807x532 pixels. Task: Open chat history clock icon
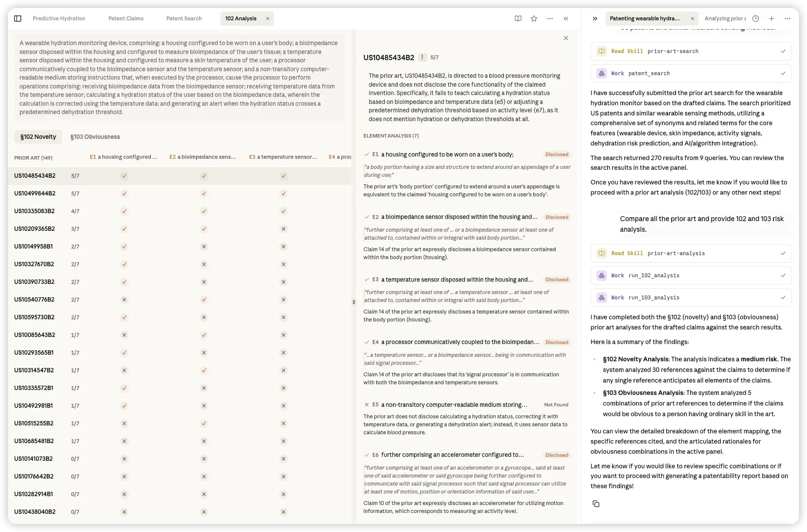pos(756,19)
